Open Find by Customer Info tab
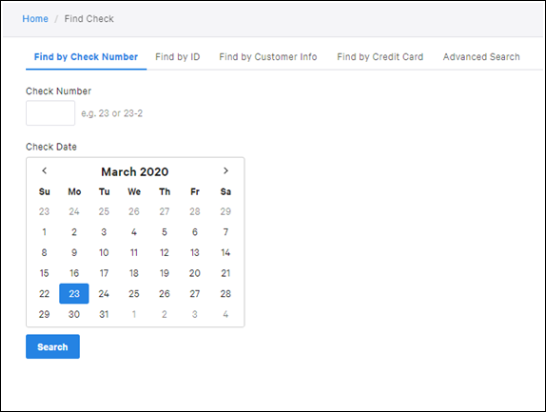 coord(268,57)
